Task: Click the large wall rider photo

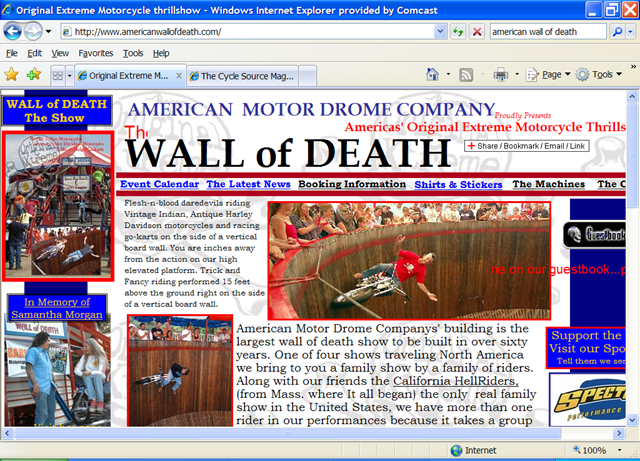Action: 409,260
